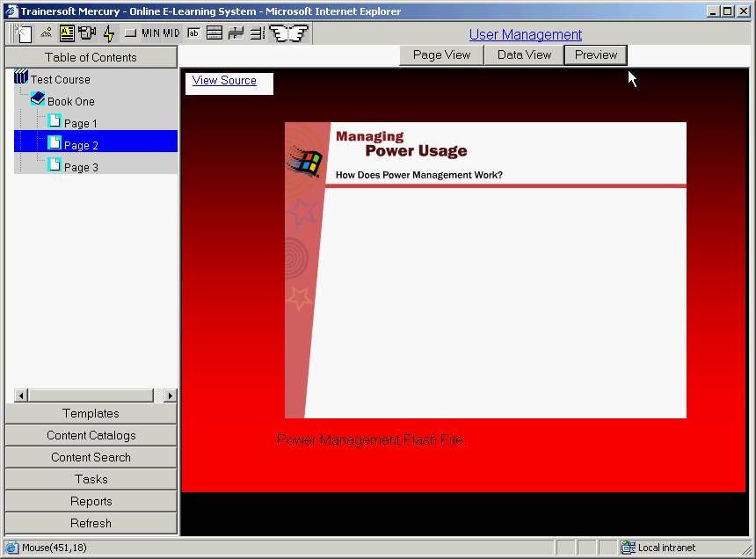Select the Preview tab
The width and height of the screenshot is (756, 559).
[596, 55]
